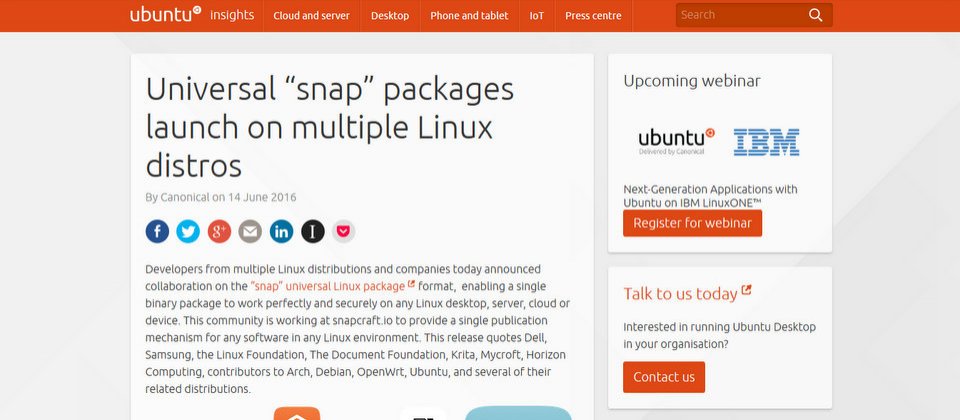Share article on Facebook
This screenshot has height=420, width=960.
click(x=157, y=231)
